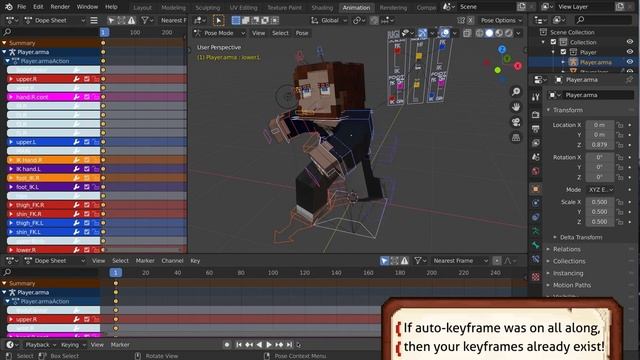Click the outliner search field
Viewport: 640px width, 360px height.
pyautogui.click(x=604, y=20)
